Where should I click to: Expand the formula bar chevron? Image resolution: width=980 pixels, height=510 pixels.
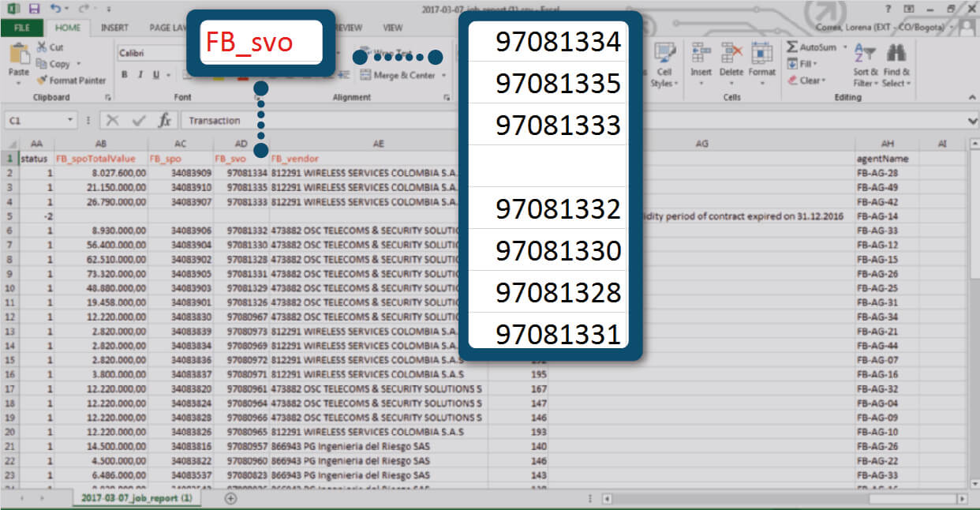coord(972,121)
